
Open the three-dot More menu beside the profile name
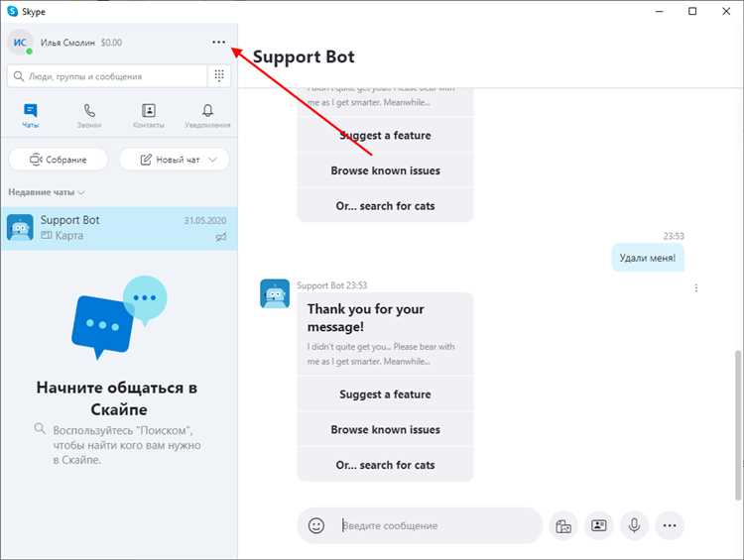click(219, 43)
